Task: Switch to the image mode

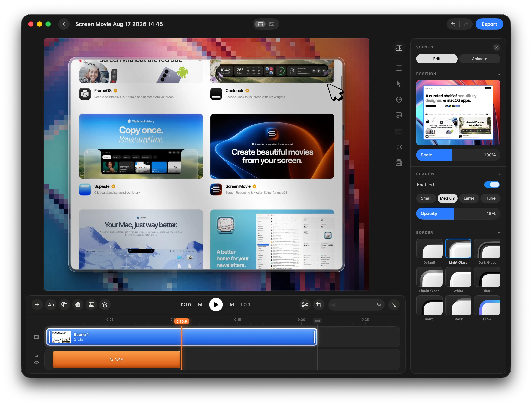Action: point(272,24)
